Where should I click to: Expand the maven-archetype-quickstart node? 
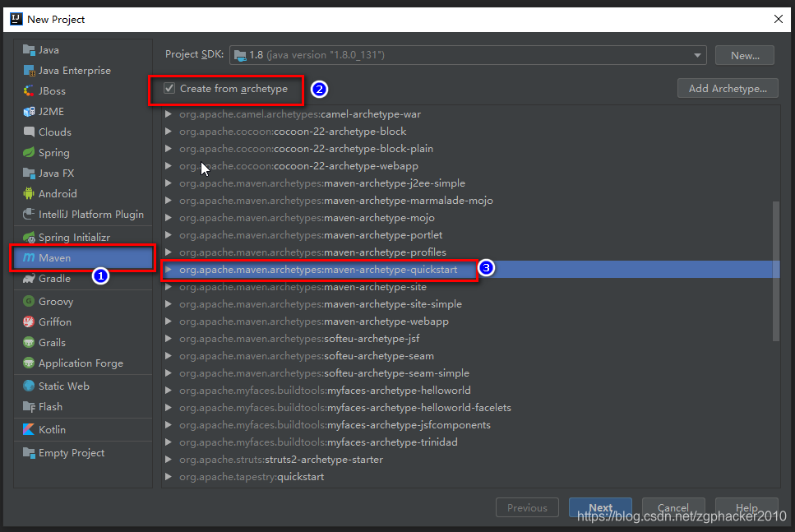click(x=169, y=270)
